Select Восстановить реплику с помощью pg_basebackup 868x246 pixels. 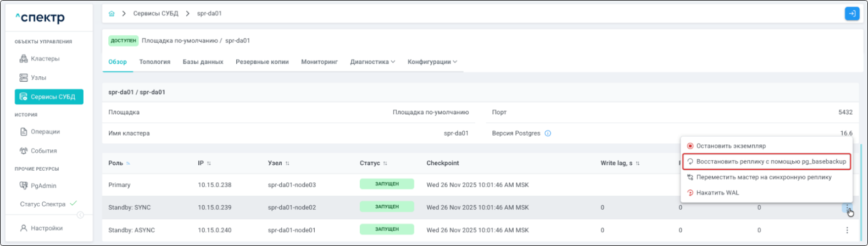[771, 162]
